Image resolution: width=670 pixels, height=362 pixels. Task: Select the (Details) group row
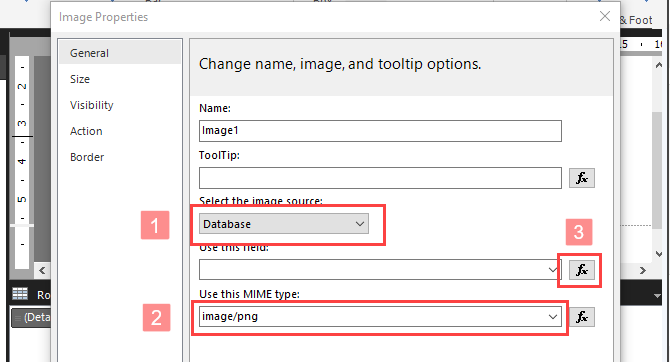point(31,318)
